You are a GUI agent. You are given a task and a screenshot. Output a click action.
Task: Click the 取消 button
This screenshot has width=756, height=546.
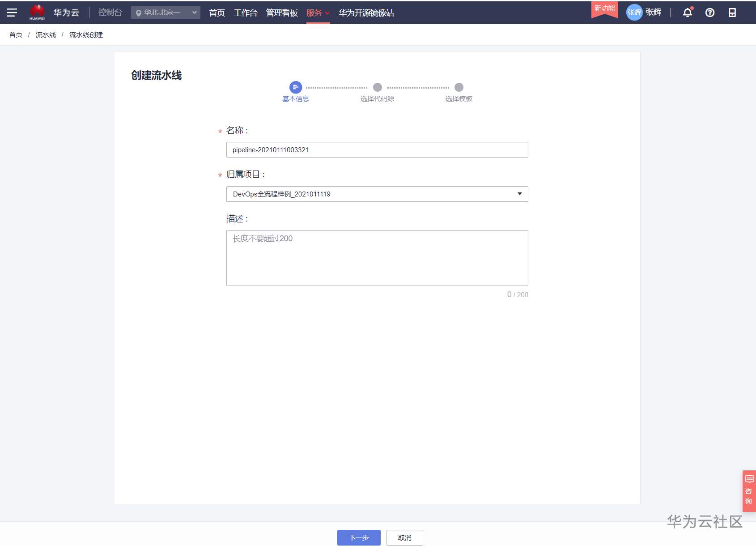click(405, 537)
